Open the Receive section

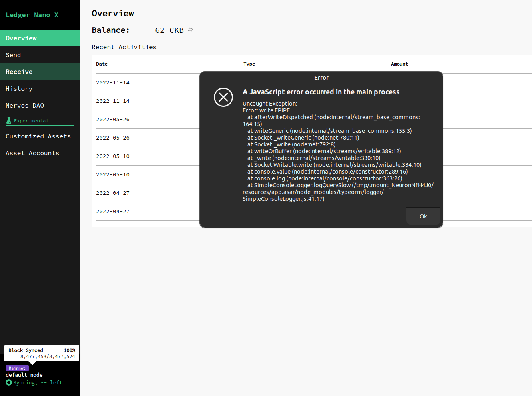[19, 72]
